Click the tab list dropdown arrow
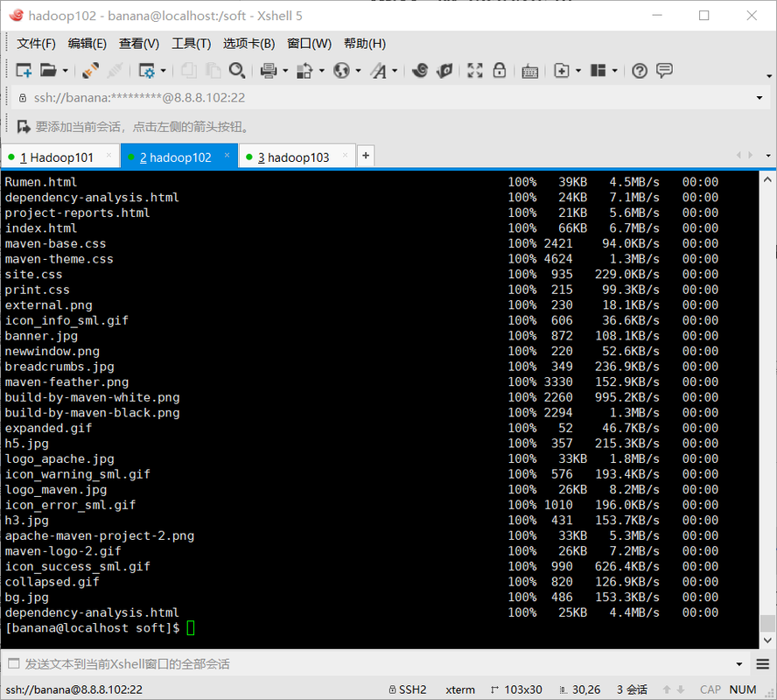Screen dimensions: 777x700 click(x=768, y=156)
